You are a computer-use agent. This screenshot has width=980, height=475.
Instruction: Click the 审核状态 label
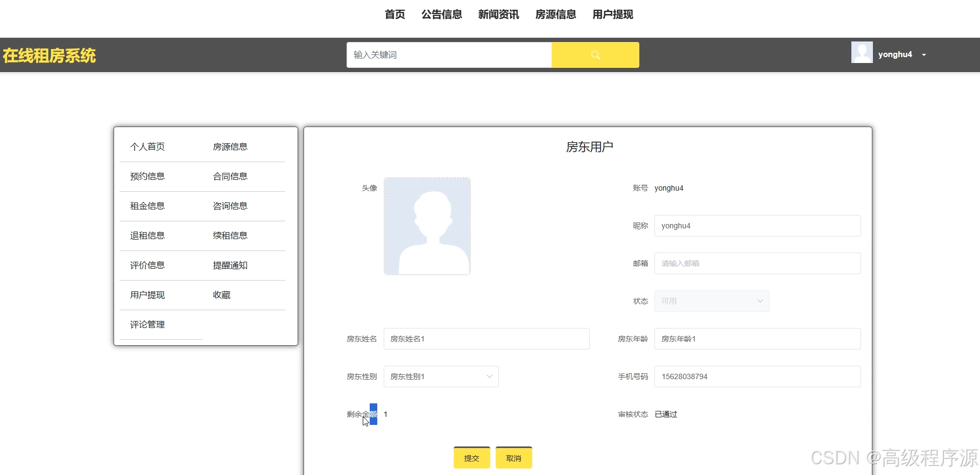(633, 414)
